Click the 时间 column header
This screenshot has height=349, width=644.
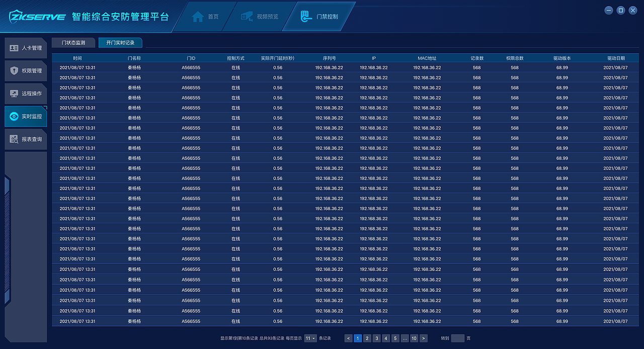(77, 58)
